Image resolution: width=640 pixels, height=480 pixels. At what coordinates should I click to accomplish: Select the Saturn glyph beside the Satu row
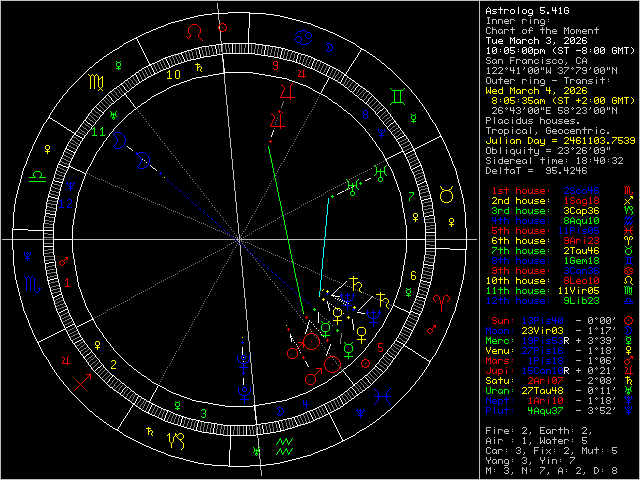coord(628,381)
